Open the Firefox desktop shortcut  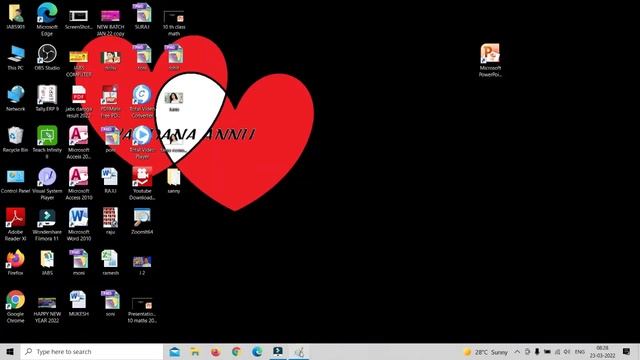coord(16,262)
